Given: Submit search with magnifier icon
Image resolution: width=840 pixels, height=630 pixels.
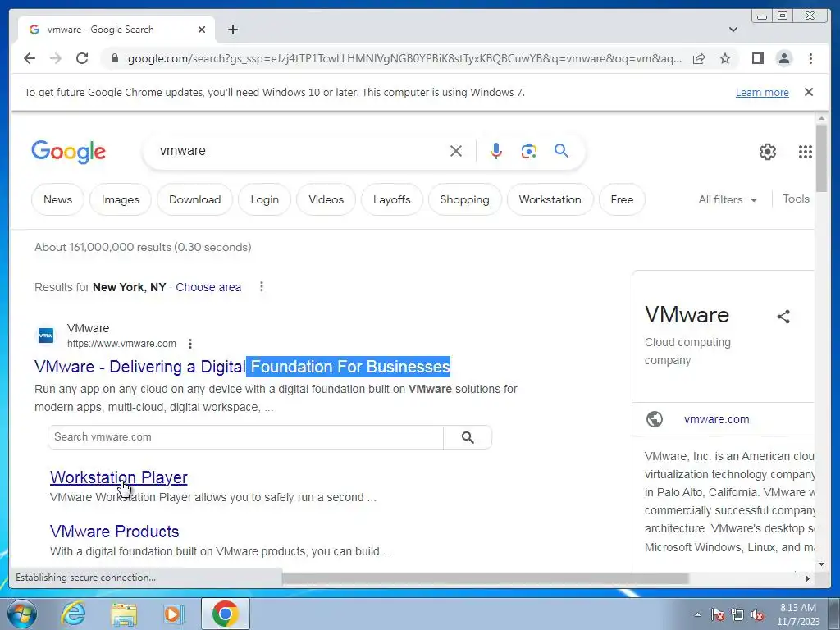Looking at the screenshot, I should coord(561,151).
